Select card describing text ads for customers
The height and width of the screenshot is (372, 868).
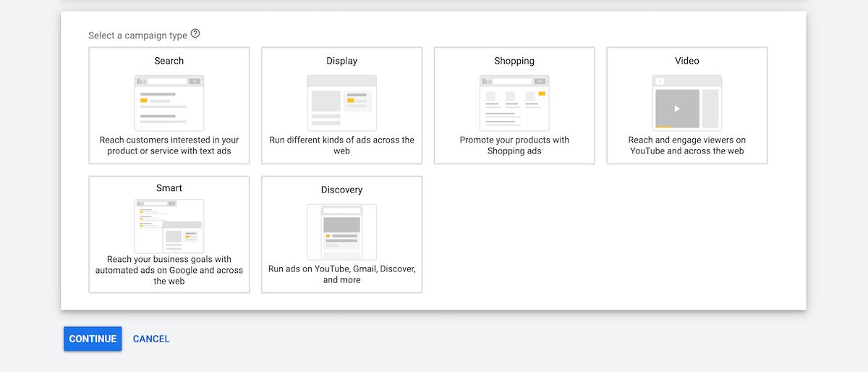(169, 106)
